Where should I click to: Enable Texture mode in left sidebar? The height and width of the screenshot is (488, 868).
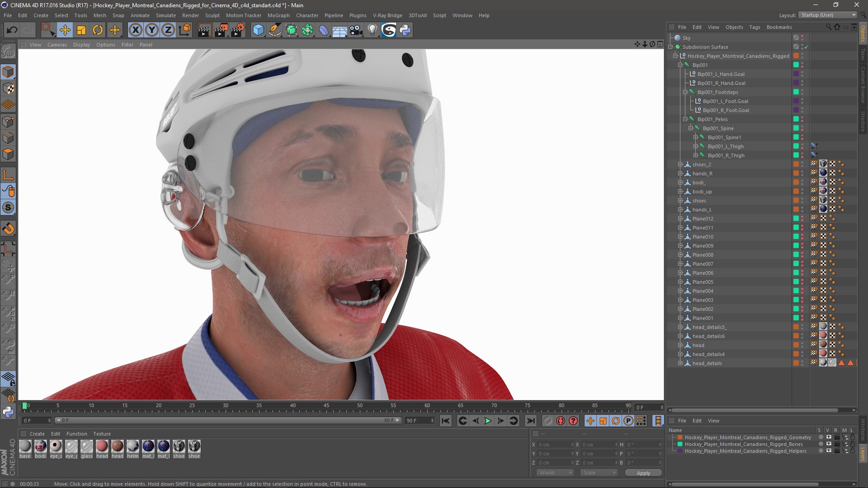point(8,89)
